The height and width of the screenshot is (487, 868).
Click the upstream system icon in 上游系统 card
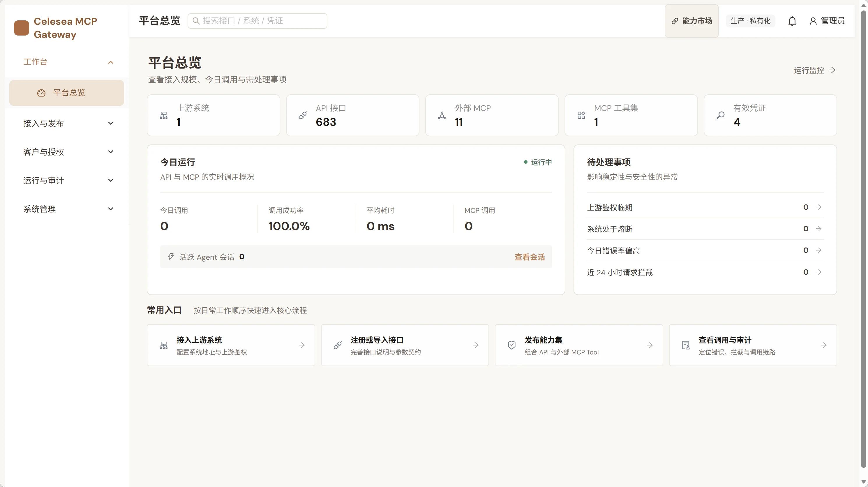tap(164, 116)
